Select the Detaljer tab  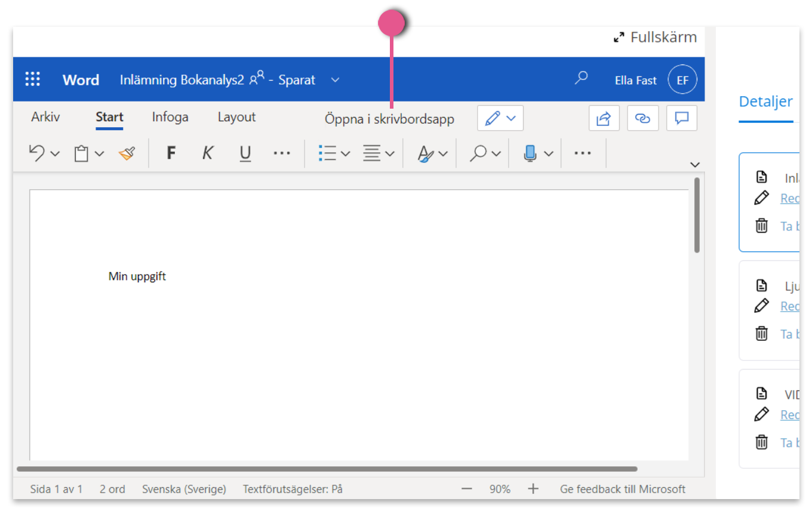pos(766,101)
